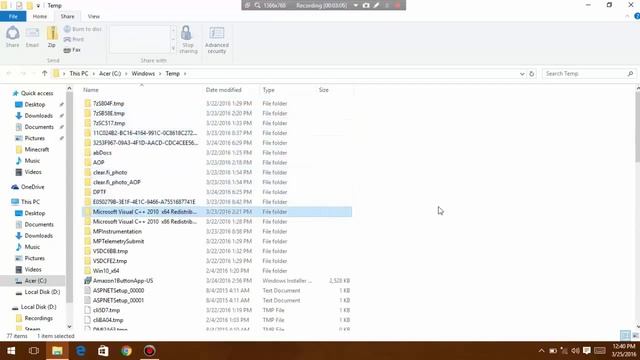The image size is (640, 360).
Task: Open the red recorder app on taskbar
Action: (149, 351)
